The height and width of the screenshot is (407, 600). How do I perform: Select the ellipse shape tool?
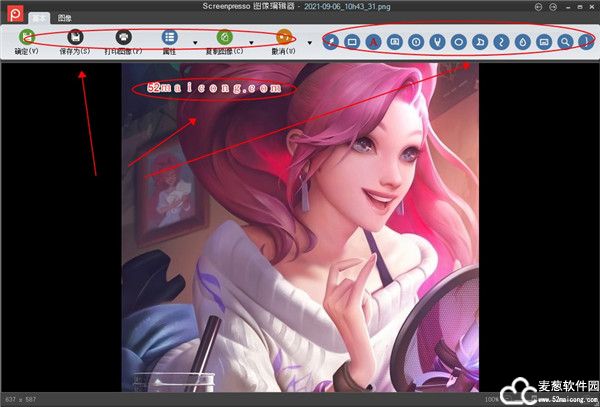point(458,42)
